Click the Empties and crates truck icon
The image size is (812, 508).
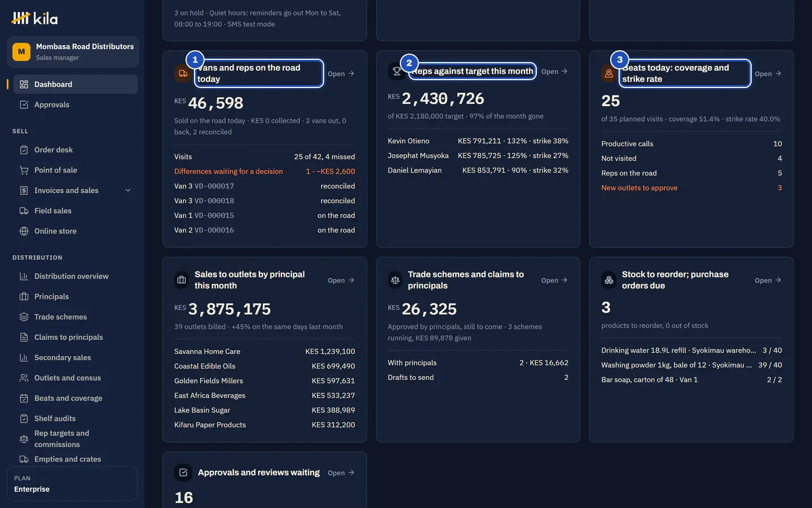coord(24,459)
